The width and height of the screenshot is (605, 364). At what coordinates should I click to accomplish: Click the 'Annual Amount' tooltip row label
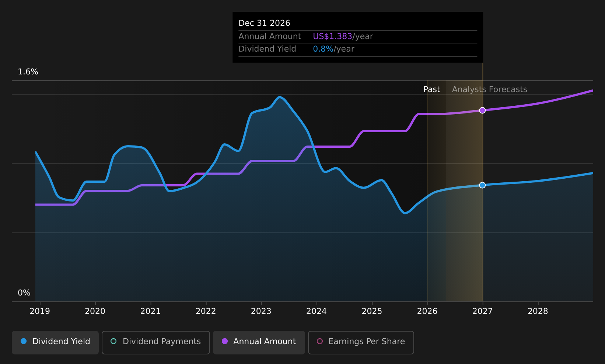[x=270, y=36]
